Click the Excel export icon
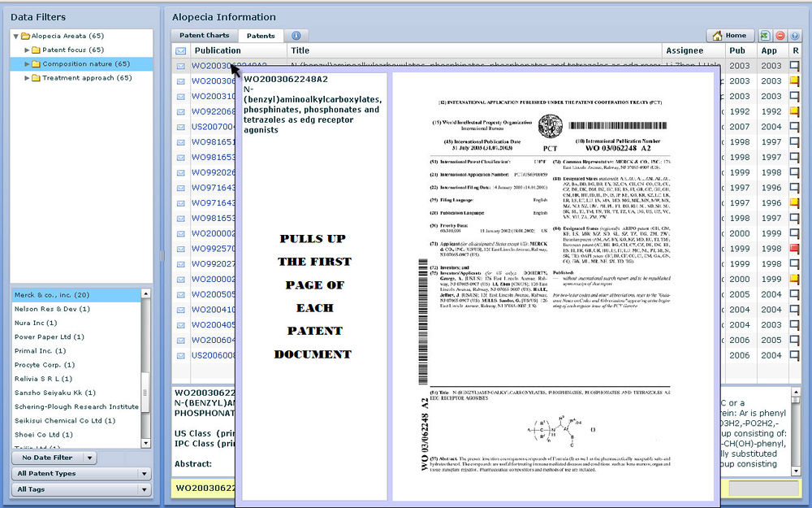This screenshot has width=812, height=508. (766, 36)
